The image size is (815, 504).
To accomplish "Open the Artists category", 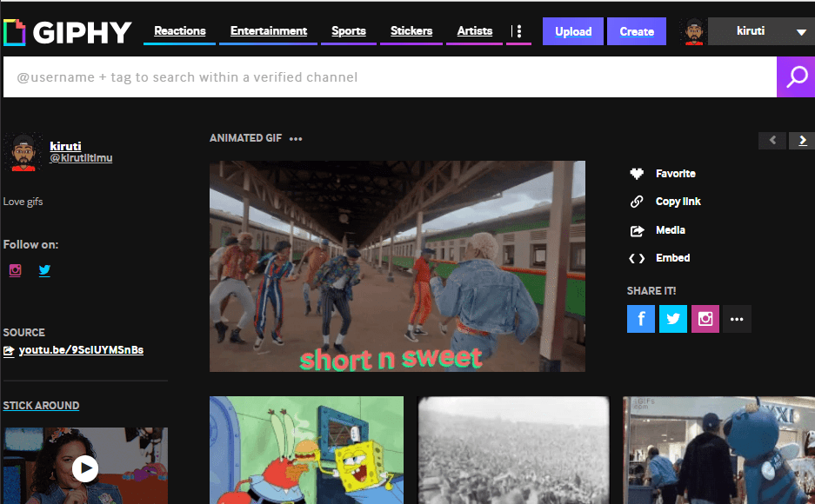I will [x=475, y=31].
